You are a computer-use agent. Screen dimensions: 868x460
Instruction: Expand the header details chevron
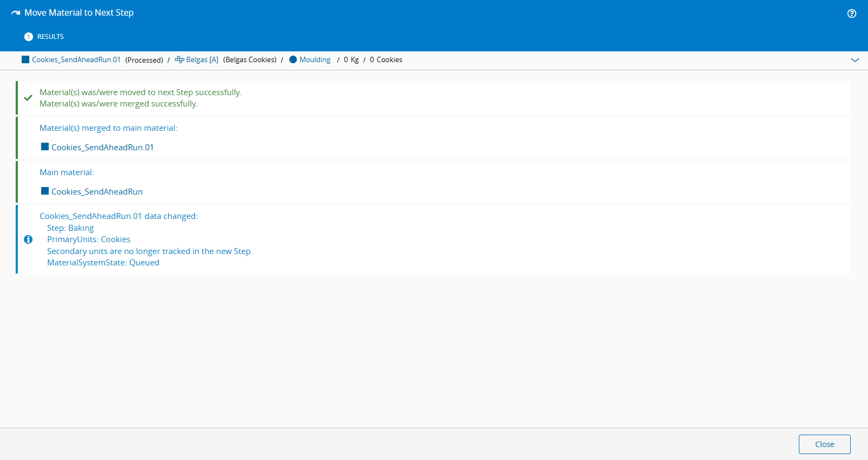[x=855, y=60]
